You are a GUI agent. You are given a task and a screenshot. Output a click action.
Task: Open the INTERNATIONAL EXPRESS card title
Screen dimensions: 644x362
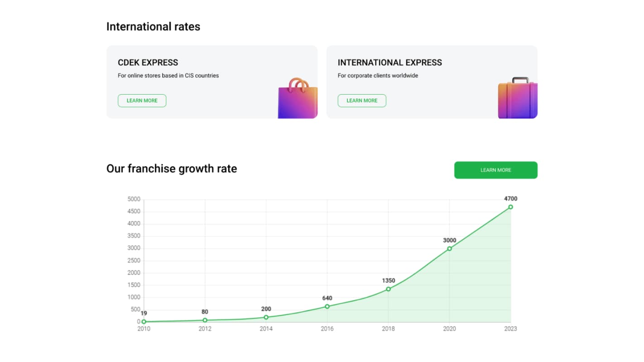pyautogui.click(x=389, y=62)
